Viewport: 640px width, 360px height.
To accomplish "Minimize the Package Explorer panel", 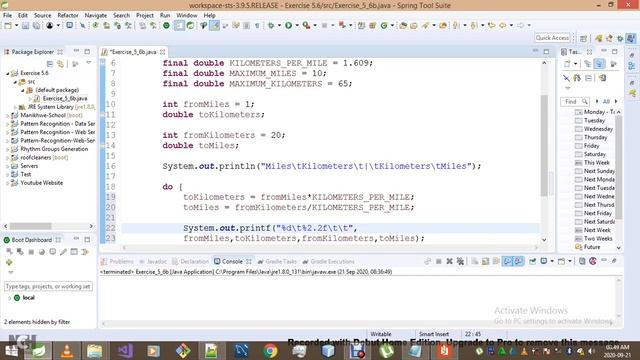I will coord(76,51).
